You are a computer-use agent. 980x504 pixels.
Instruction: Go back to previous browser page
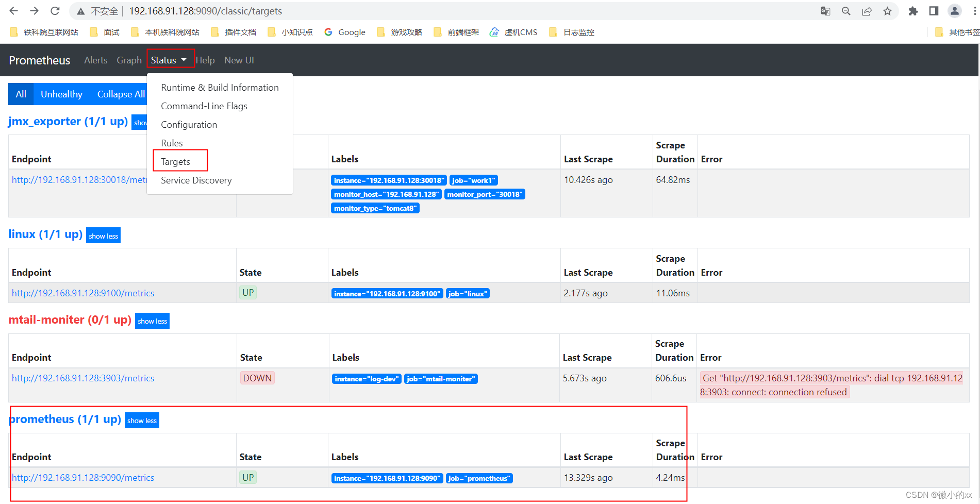click(x=14, y=11)
